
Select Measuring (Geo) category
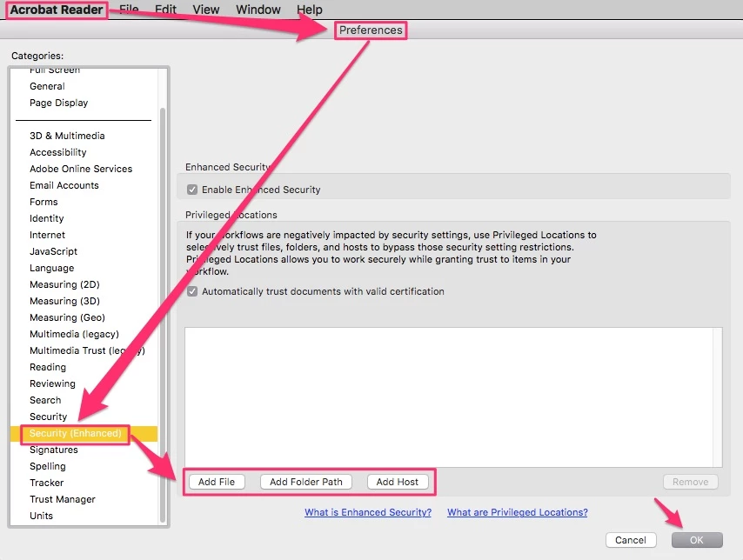tap(67, 318)
